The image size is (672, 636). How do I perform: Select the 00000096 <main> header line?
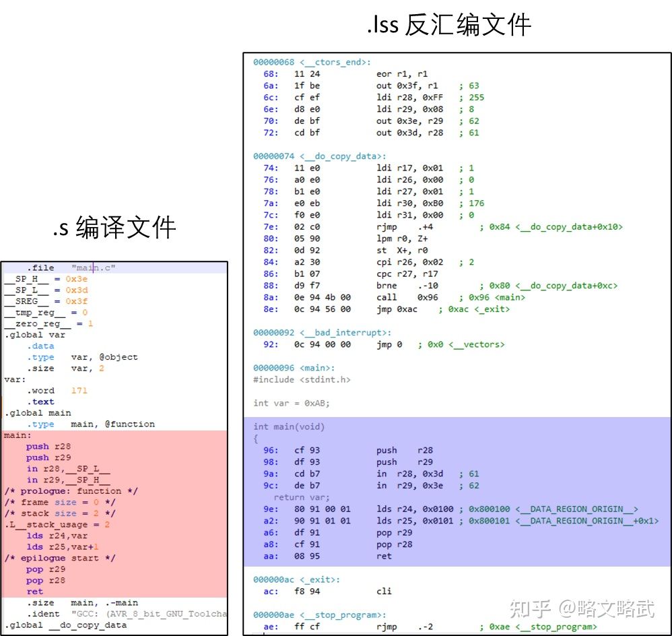[294, 368]
